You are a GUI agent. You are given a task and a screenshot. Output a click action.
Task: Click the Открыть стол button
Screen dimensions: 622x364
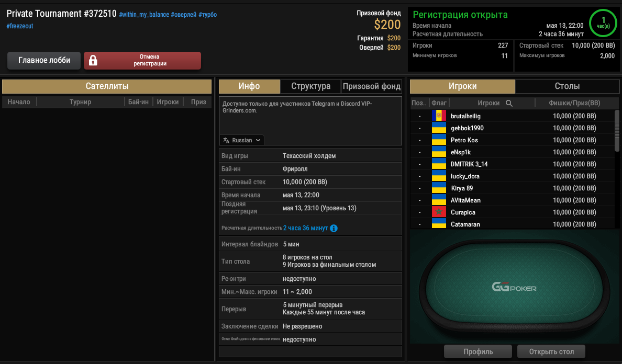point(551,352)
